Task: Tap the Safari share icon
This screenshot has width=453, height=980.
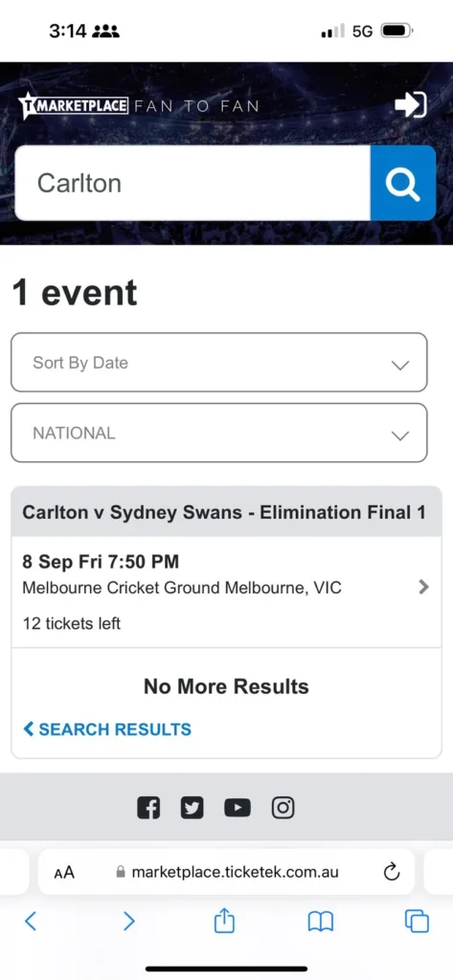Action: 224,922
